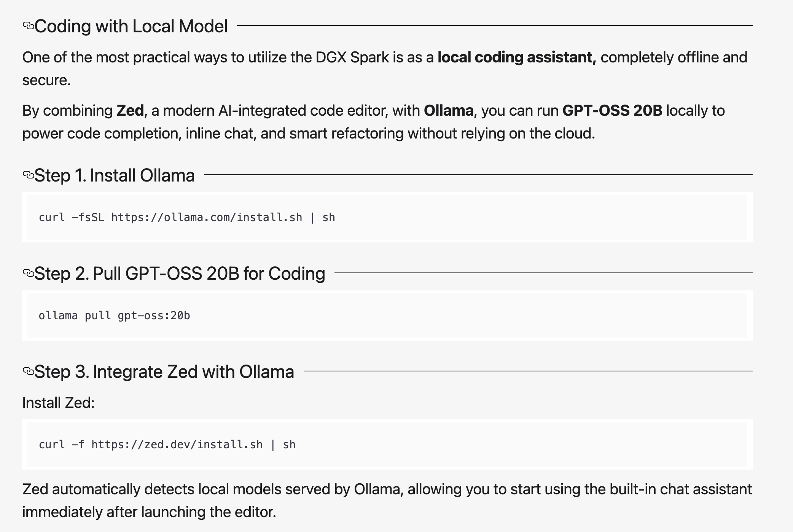
Task: Click the zed.dev install.sh URL in the code
Action: 177,445
